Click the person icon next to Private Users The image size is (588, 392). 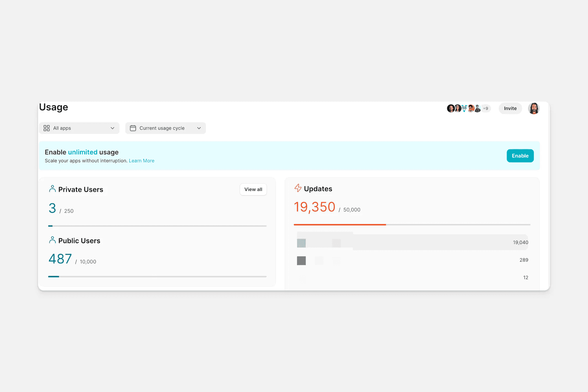(x=52, y=189)
